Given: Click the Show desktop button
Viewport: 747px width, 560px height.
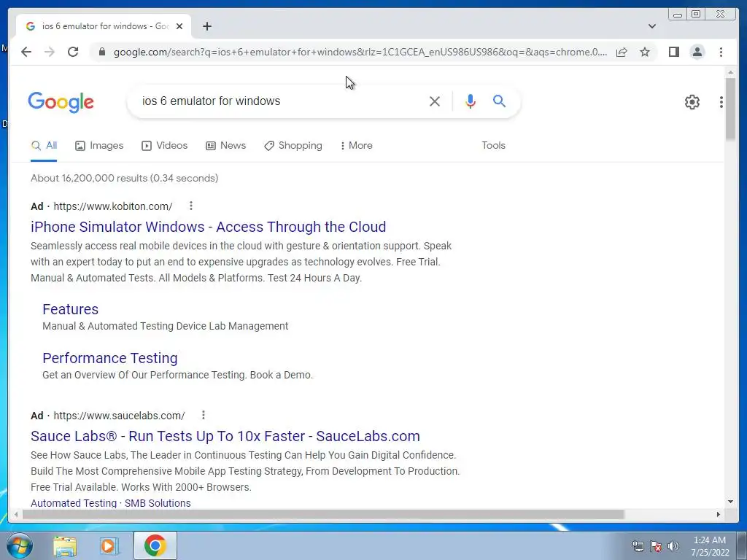Looking at the screenshot, I should click(x=742, y=545).
